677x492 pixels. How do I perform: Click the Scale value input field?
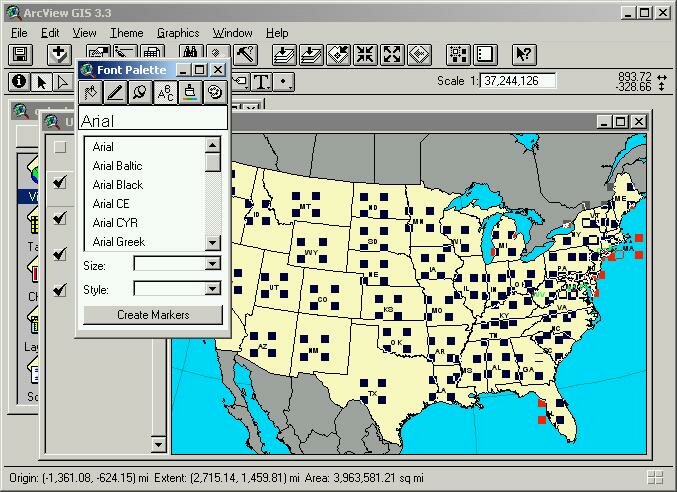(518, 81)
